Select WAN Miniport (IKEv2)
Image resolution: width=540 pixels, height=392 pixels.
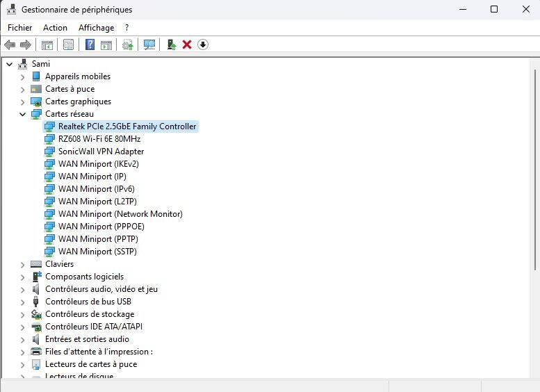coord(99,164)
